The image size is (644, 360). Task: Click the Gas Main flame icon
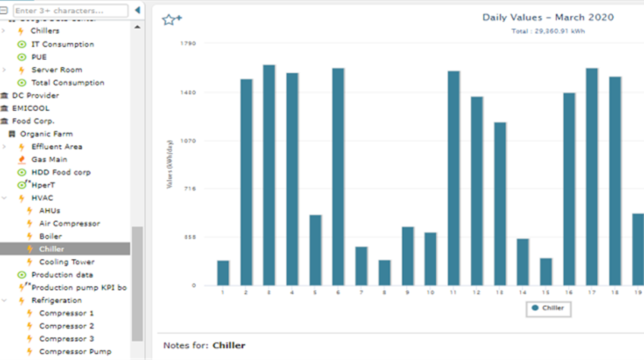[22, 160]
